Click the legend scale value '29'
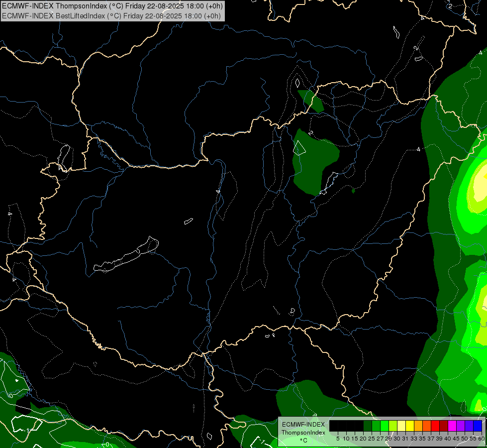The width and height of the screenshot is (487, 448). pyautogui.click(x=389, y=439)
